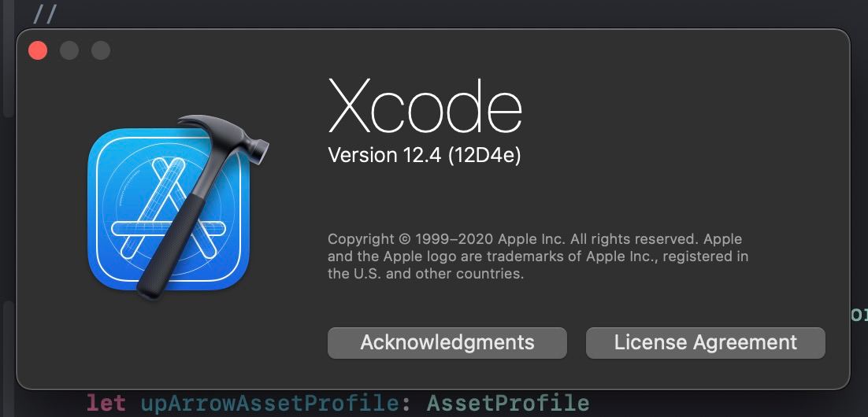Close the About Xcode window
This screenshot has height=417, width=868.
click(x=38, y=51)
